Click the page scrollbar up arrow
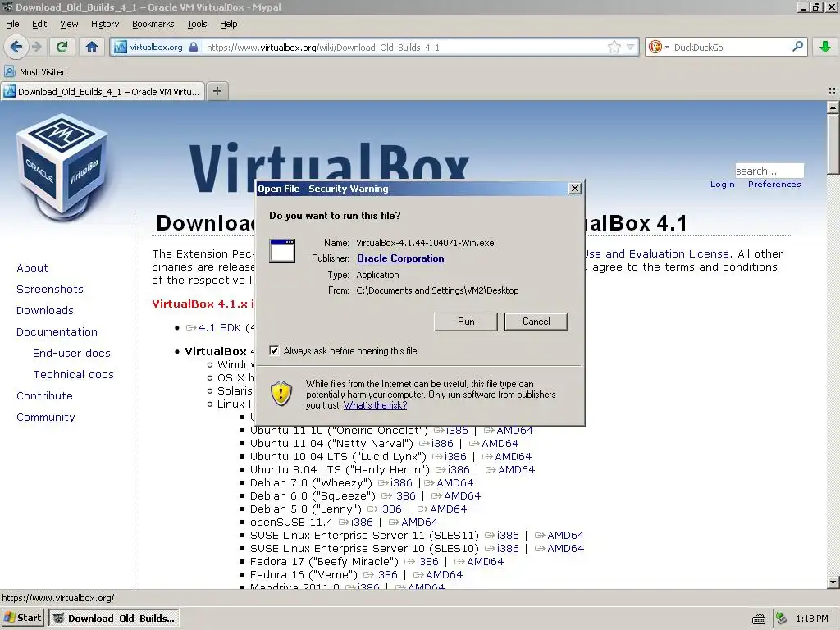 833,107
